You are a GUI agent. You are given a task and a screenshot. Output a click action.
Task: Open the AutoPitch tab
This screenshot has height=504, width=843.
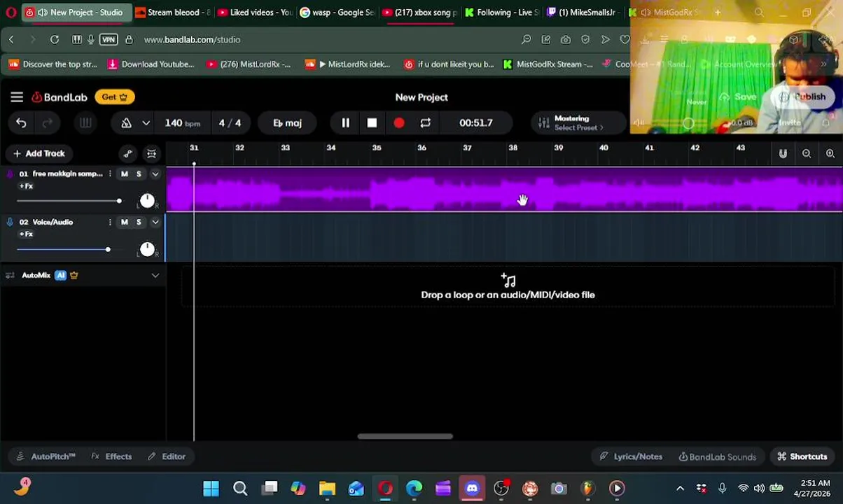(46, 457)
